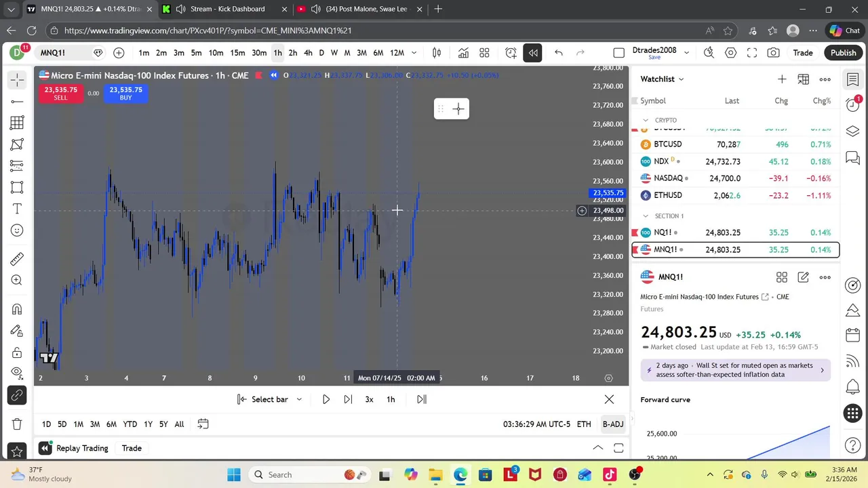
Task: Select the 4h timeframe
Action: pyautogui.click(x=308, y=53)
